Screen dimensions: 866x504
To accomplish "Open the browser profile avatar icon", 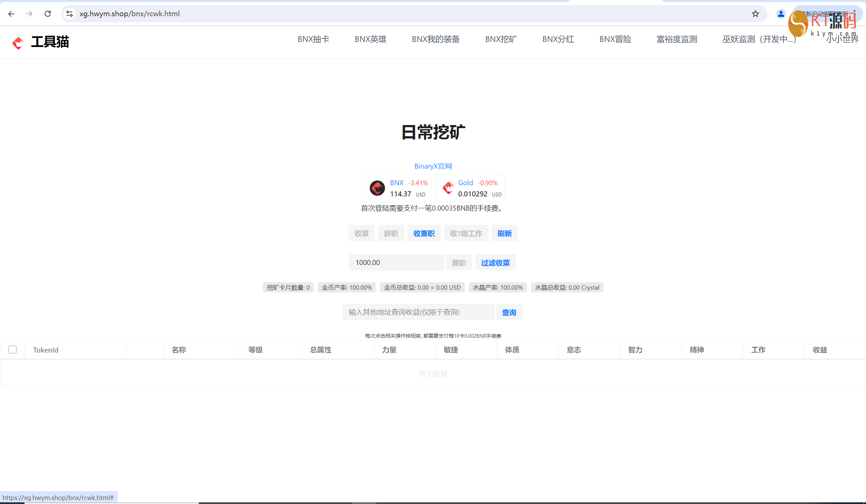I will [781, 14].
